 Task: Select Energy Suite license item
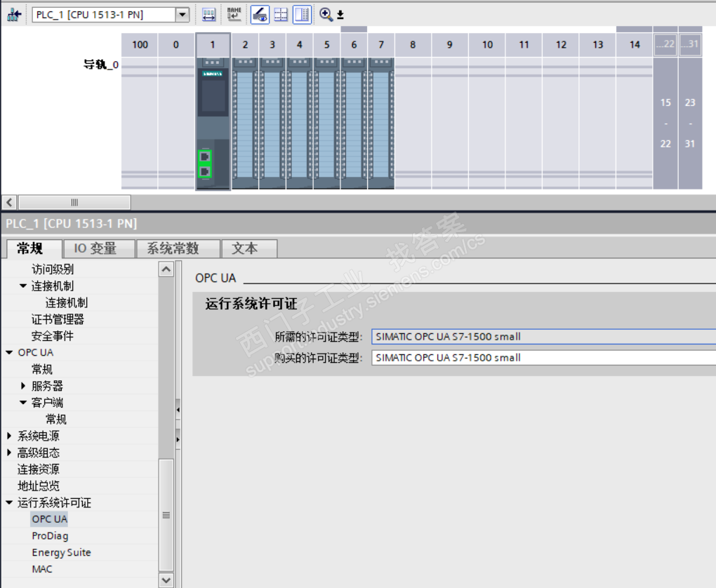click(x=61, y=552)
